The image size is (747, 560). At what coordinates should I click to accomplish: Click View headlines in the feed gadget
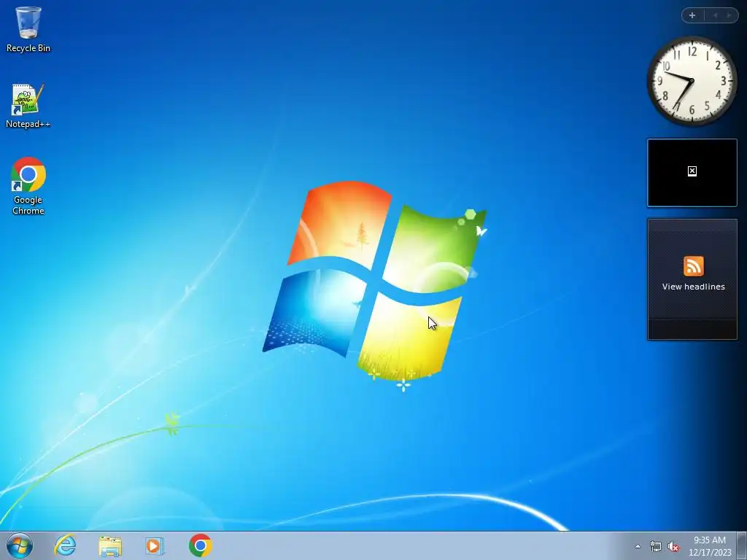coord(693,287)
